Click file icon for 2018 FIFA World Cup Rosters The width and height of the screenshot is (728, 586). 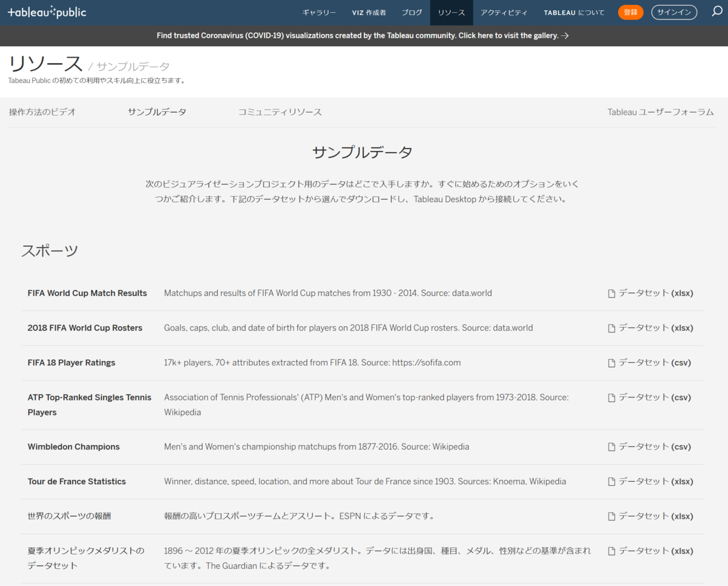pyautogui.click(x=612, y=328)
